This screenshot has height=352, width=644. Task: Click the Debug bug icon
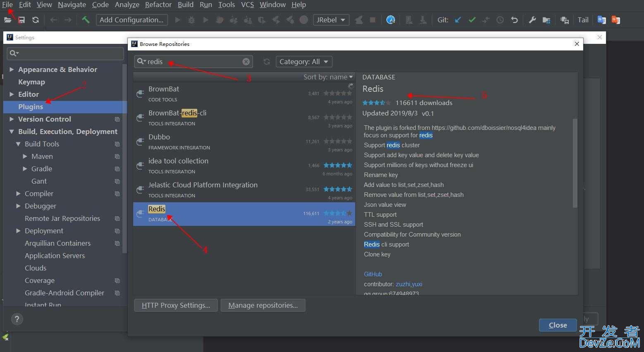(x=192, y=20)
